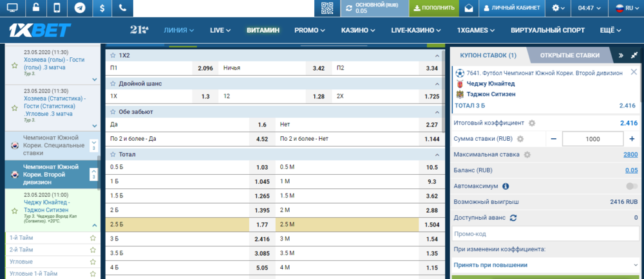The image size is (644, 279).
Task: Open Сумма ставки gear settings
Action: 520,139
